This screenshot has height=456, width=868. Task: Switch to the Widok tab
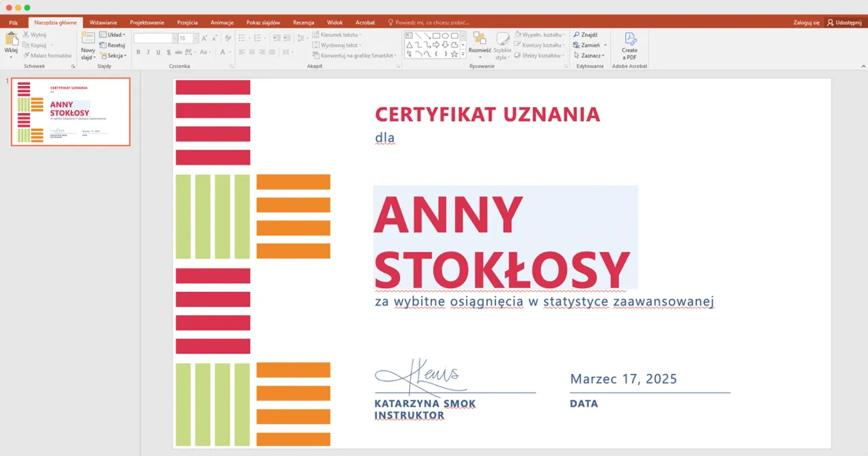pyautogui.click(x=335, y=22)
